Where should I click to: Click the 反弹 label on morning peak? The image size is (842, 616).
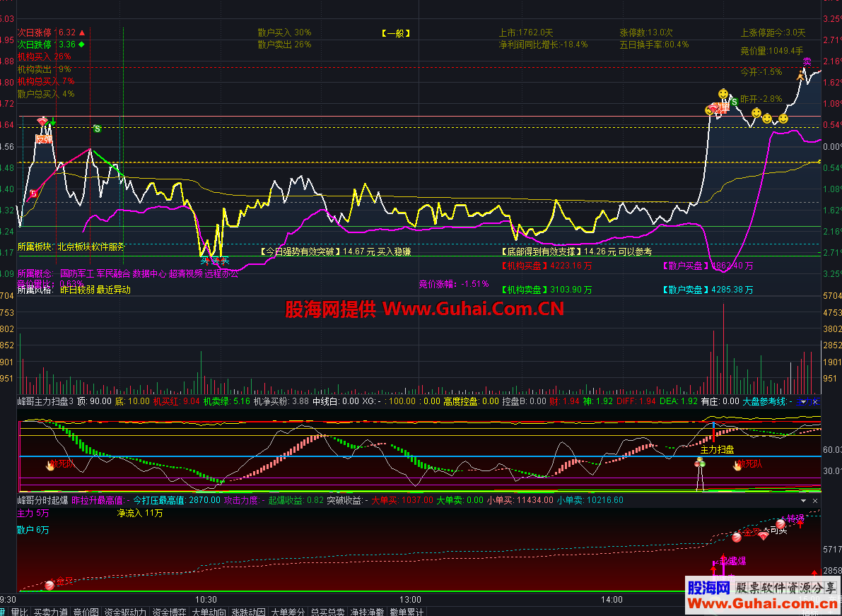click(x=44, y=139)
